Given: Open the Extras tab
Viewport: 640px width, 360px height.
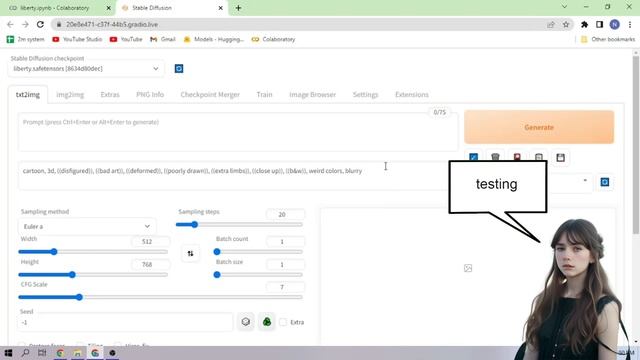Looking at the screenshot, I should [x=110, y=95].
